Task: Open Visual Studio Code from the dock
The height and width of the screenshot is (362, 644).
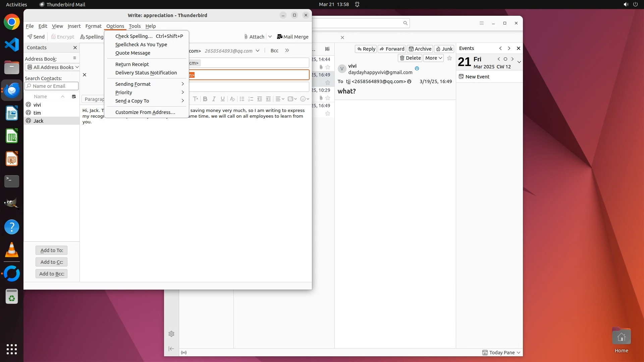Action: click(x=12, y=45)
